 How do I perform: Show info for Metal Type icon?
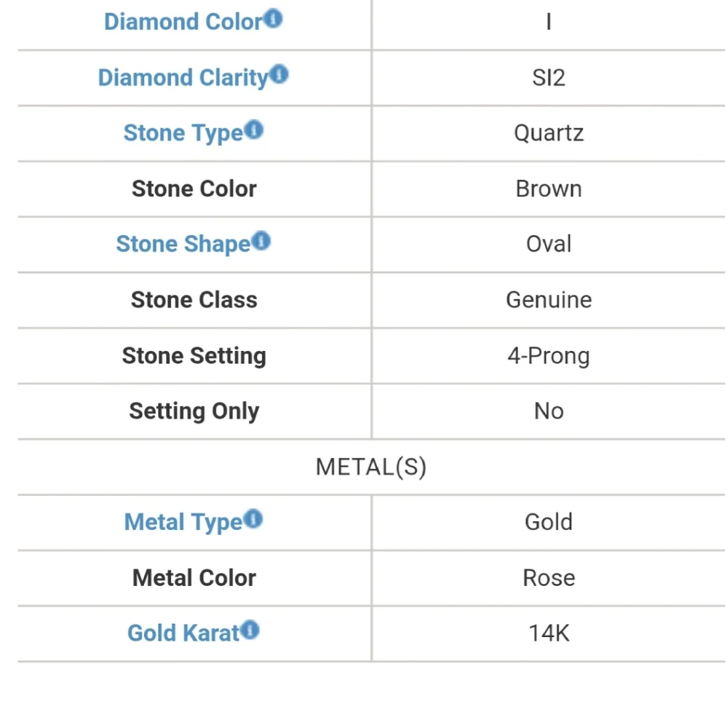(x=253, y=518)
